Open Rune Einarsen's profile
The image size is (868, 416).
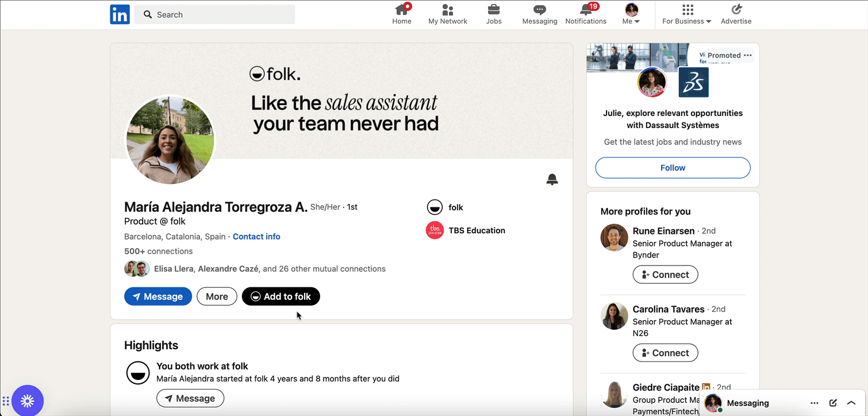[x=663, y=231]
